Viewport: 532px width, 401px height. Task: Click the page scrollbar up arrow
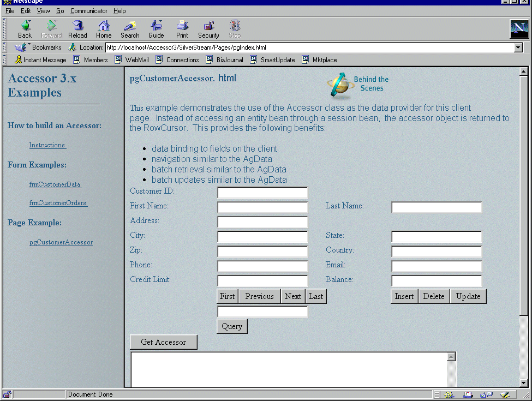[523, 71]
